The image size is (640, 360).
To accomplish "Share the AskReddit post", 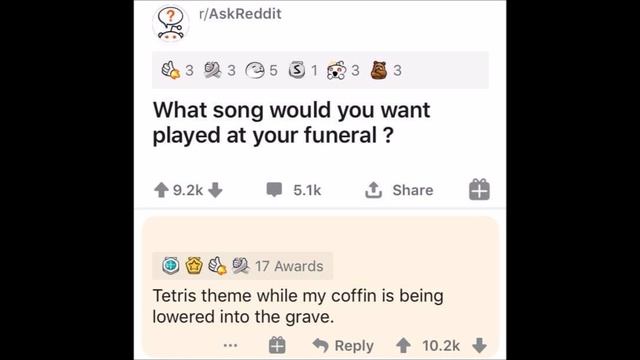I will point(399,190).
